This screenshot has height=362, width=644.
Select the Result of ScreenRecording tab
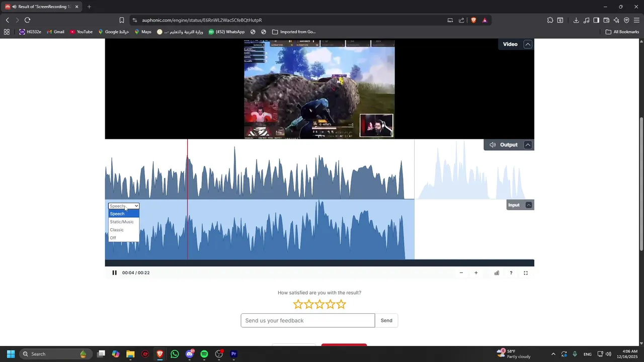pyautogui.click(x=41, y=7)
